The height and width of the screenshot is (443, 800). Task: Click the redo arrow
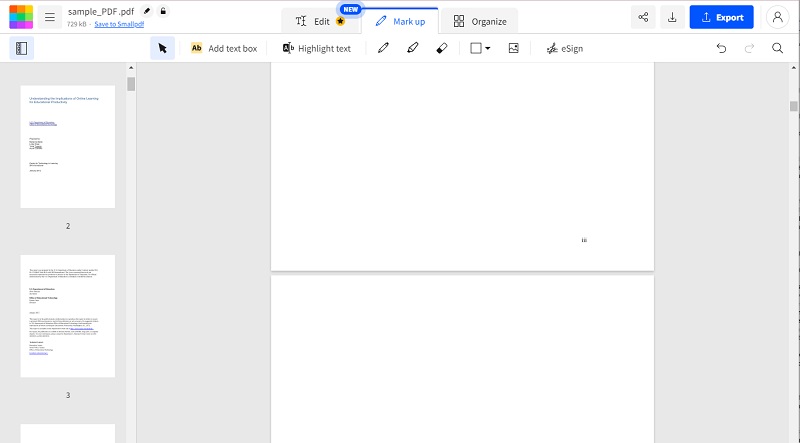coord(749,48)
